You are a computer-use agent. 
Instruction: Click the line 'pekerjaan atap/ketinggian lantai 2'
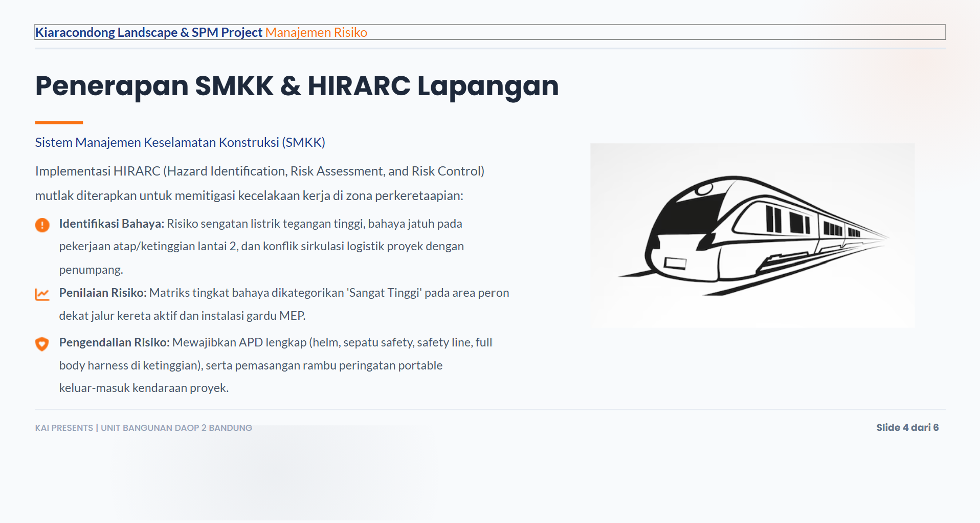click(x=261, y=246)
